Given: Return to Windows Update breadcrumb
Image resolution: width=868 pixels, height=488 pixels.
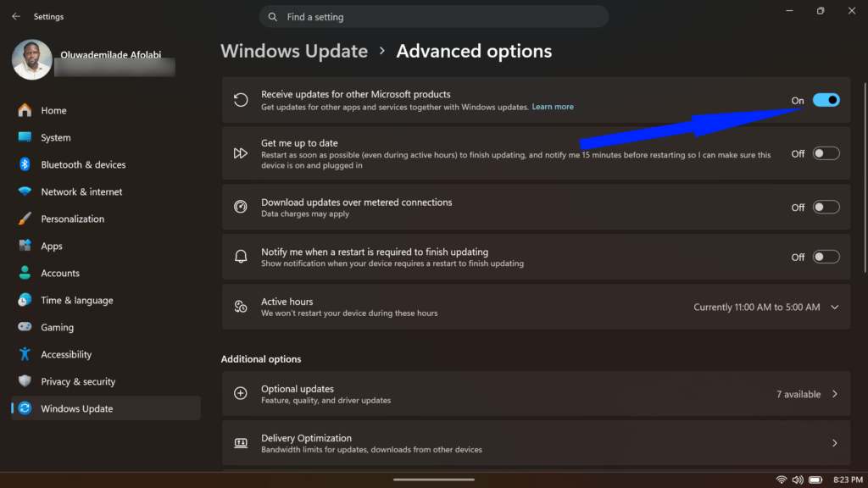Looking at the screenshot, I should coord(294,51).
